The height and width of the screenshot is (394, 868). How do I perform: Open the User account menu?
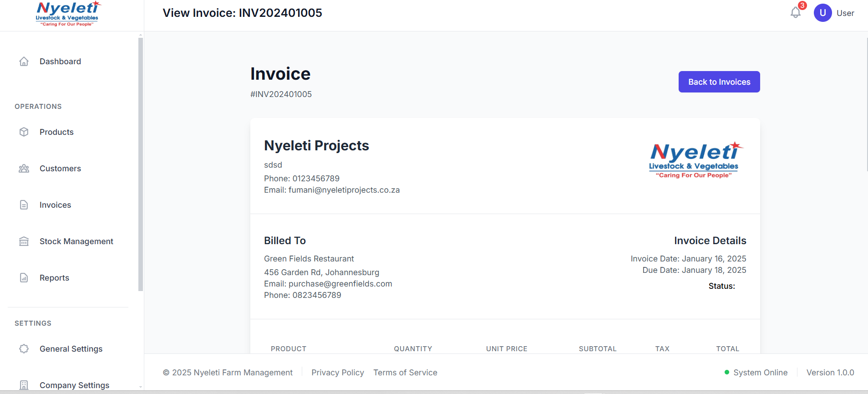tap(845, 13)
